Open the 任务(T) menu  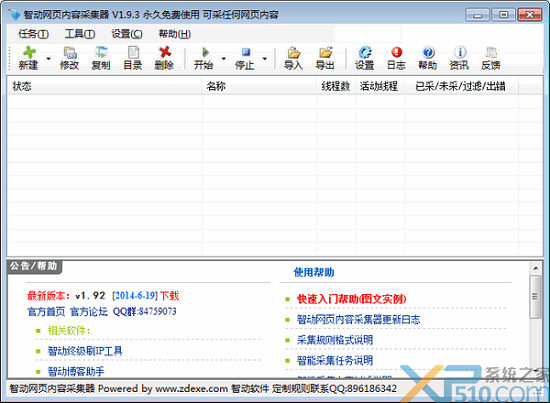tap(33, 34)
